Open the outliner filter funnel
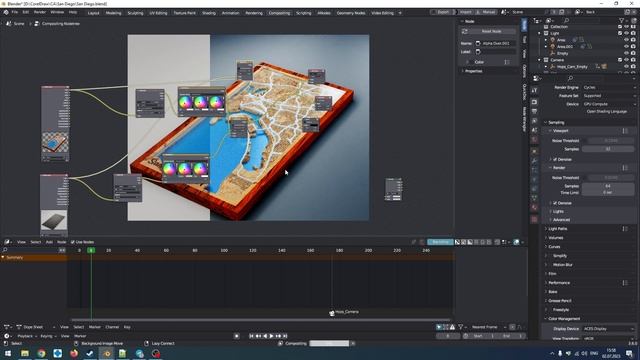640x360 pixels. [622, 20]
